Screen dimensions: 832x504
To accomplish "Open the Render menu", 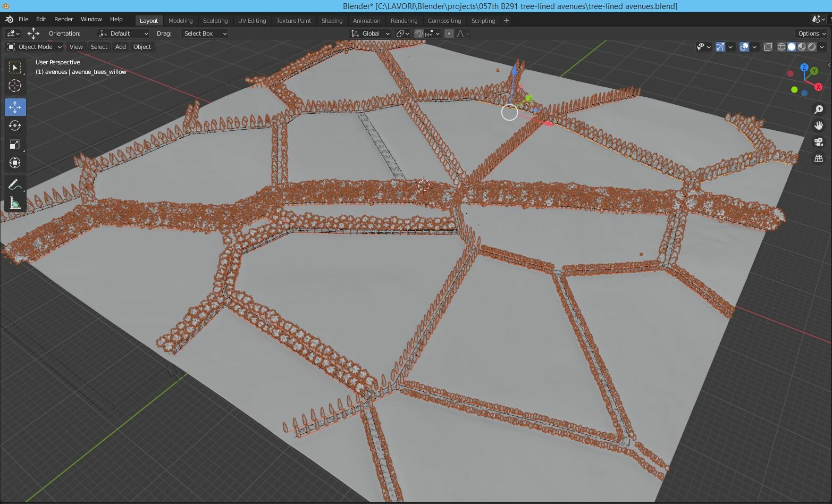I will [63, 19].
